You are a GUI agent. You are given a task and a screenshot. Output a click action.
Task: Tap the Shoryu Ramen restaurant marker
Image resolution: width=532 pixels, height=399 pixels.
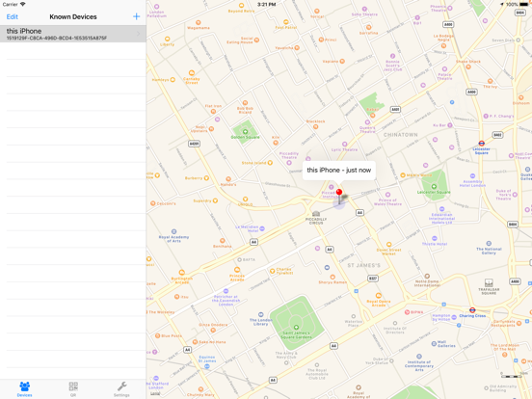pyautogui.click(x=332, y=278)
